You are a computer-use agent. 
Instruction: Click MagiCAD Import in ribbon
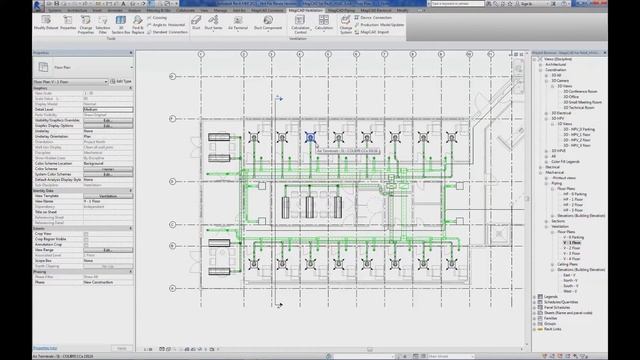[371, 32]
